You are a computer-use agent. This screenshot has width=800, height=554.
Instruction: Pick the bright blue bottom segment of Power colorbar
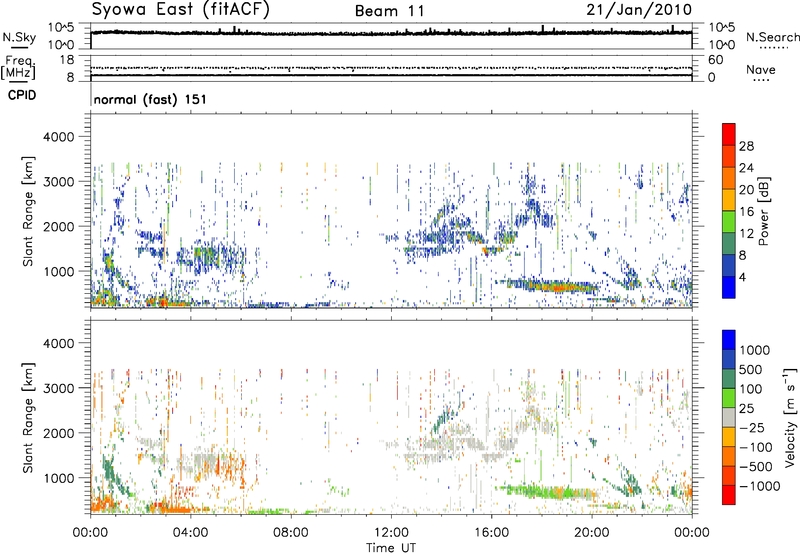click(729, 288)
